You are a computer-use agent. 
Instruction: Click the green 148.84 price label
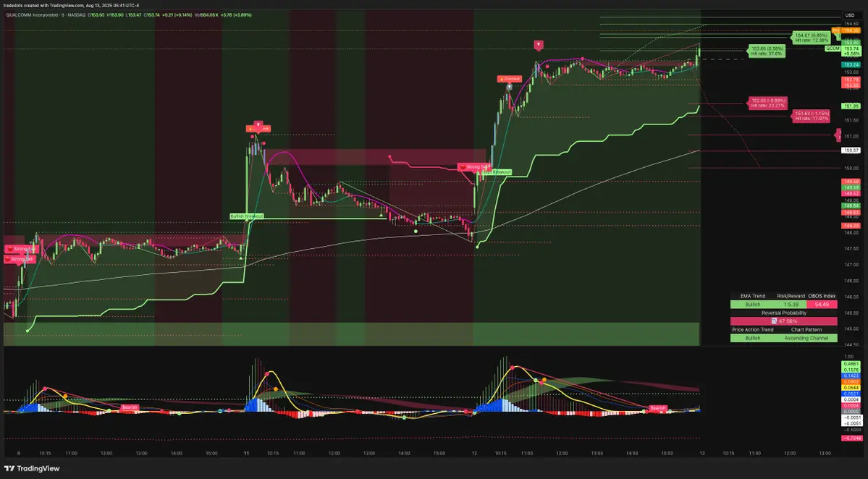pyautogui.click(x=851, y=205)
